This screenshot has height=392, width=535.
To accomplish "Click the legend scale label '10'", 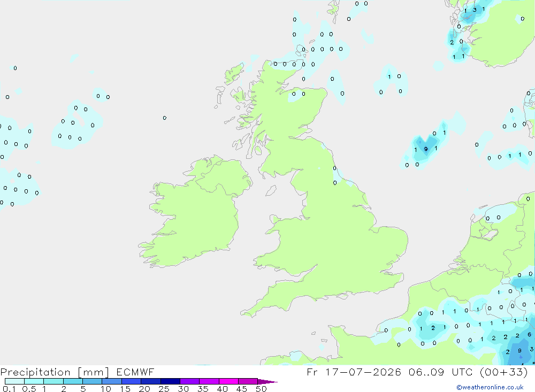I will tap(106, 389).
